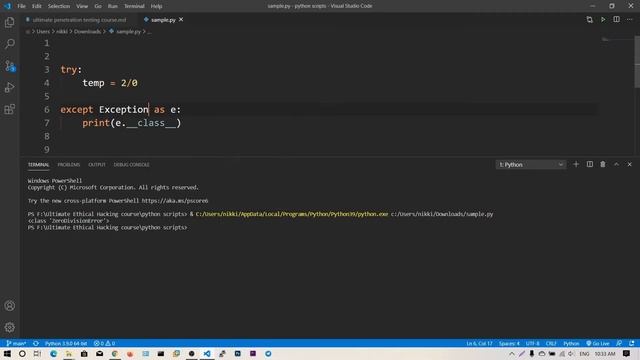The image size is (640, 360).
Task: Click the Downloads breadcrumb segment
Action: tap(87, 31)
